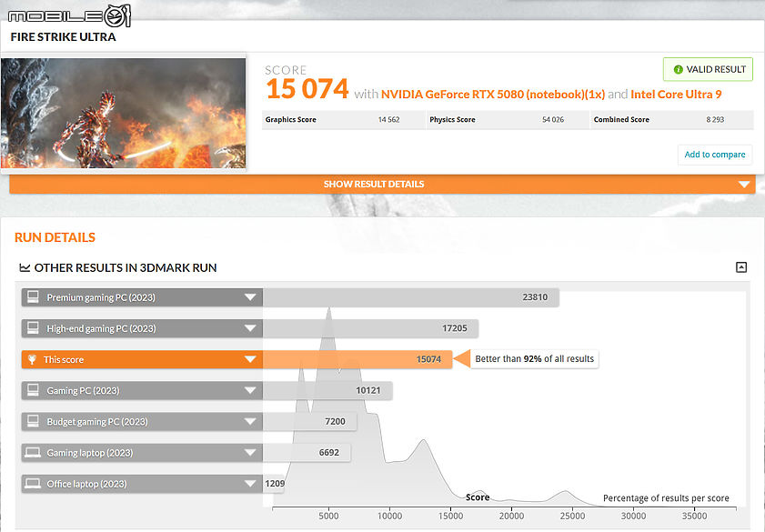Click the chart icon beside Other Results heading
765x532 pixels.
pos(25,267)
